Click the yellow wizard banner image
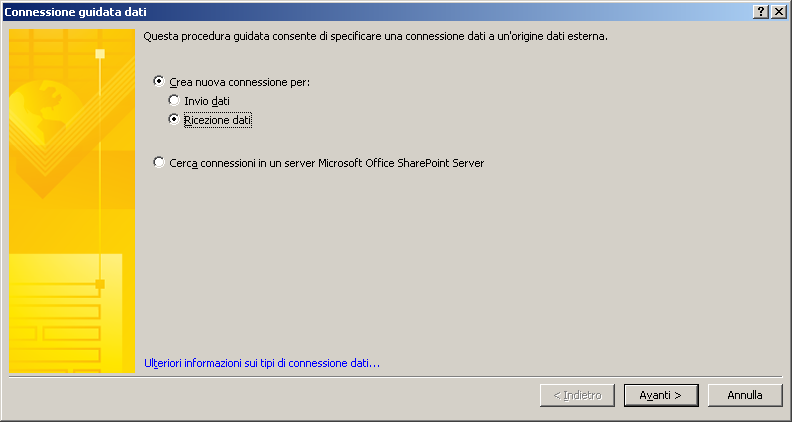 tap(72, 201)
